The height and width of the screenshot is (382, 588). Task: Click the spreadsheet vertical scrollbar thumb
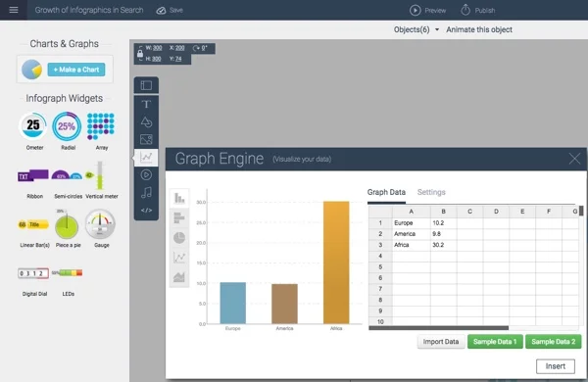(581, 211)
